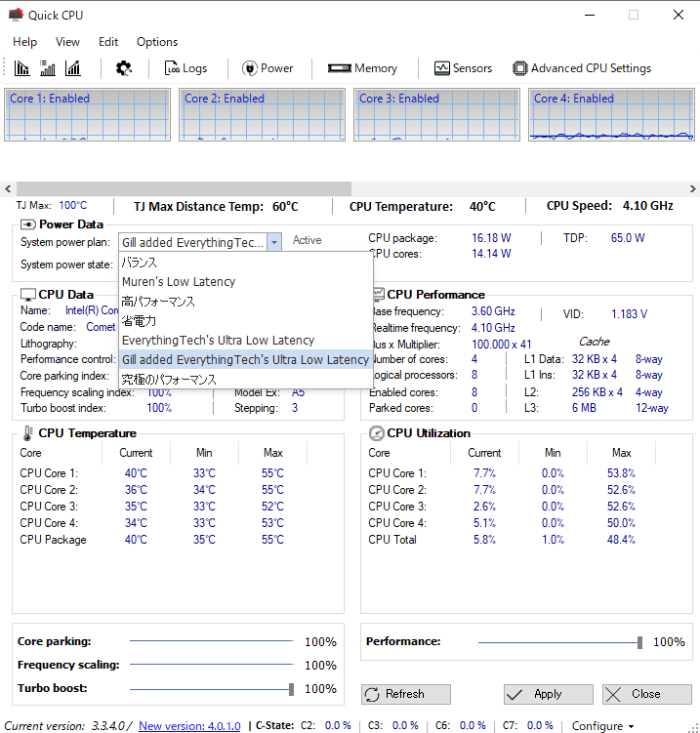The height and width of the screenshot is (733, 700).
Task: Click the left arrow of horizontal scrollbar
Action: click(x=8, y=188)
